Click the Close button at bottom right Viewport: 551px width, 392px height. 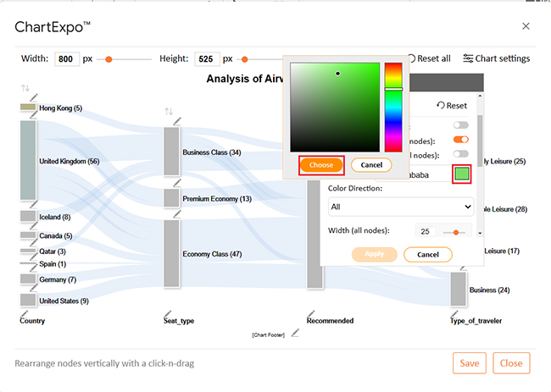[x=511, y=363]
